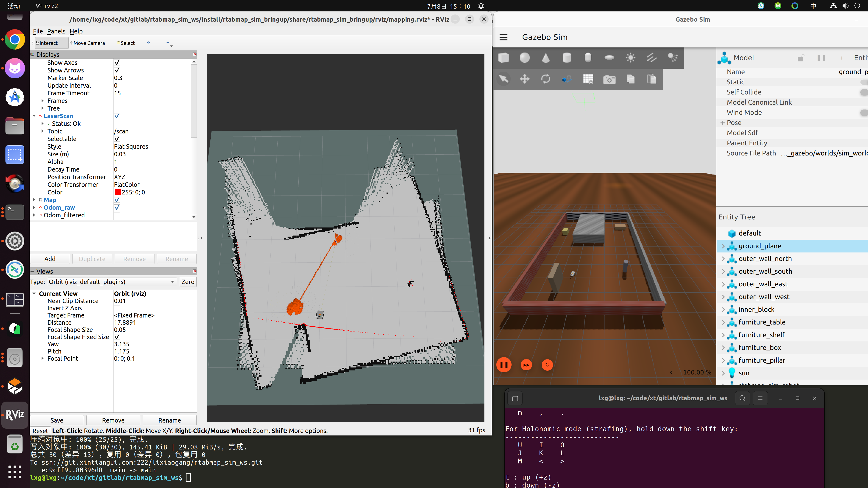The image size is (868, 488).
Task: Add a directional light in Gazebo
Action: pos(652,58)
